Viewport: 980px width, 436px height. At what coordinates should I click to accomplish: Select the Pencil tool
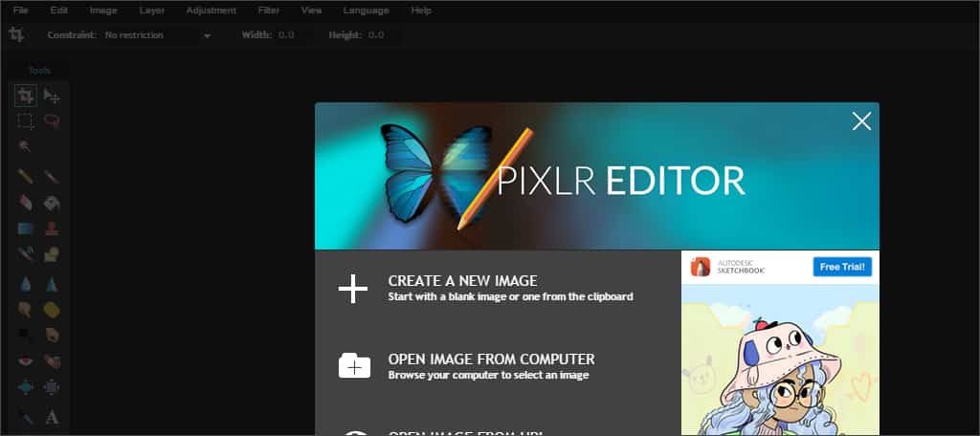(26, 177)
